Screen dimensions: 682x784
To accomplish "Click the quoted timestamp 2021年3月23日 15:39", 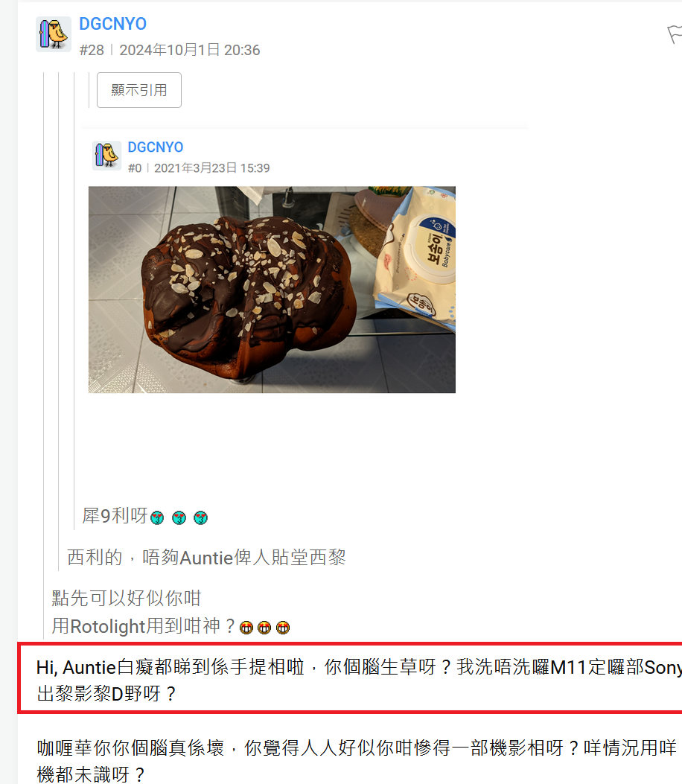I will [x=211, y=168].
